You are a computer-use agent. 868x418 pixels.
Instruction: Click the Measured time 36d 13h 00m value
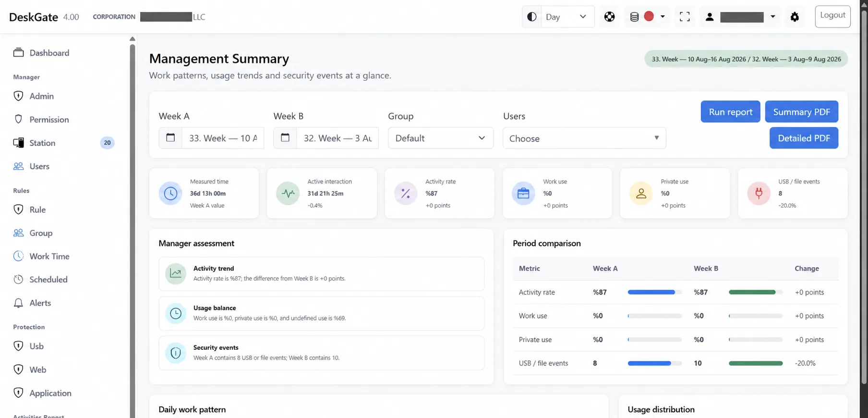(208, 193)
